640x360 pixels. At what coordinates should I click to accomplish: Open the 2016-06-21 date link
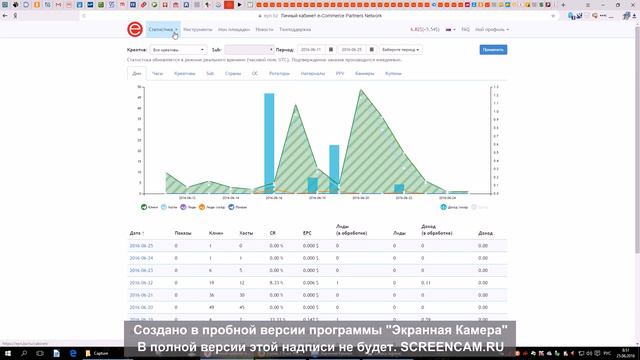point(141,295)
